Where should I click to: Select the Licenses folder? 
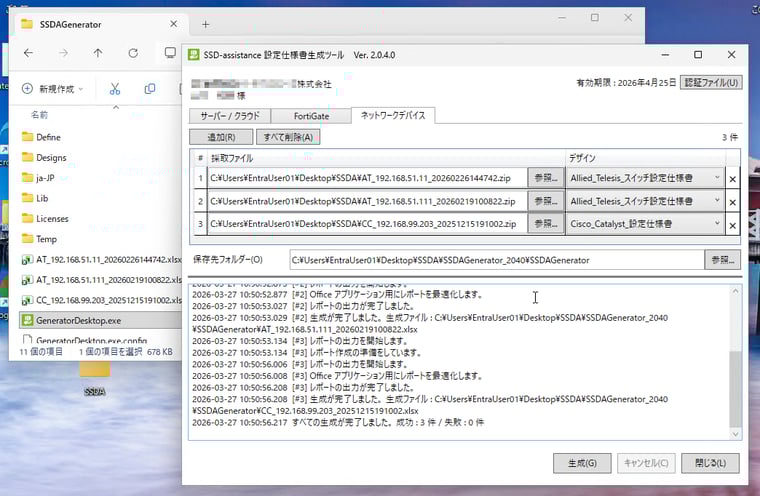pyautogui.click(x=45, y=219)
